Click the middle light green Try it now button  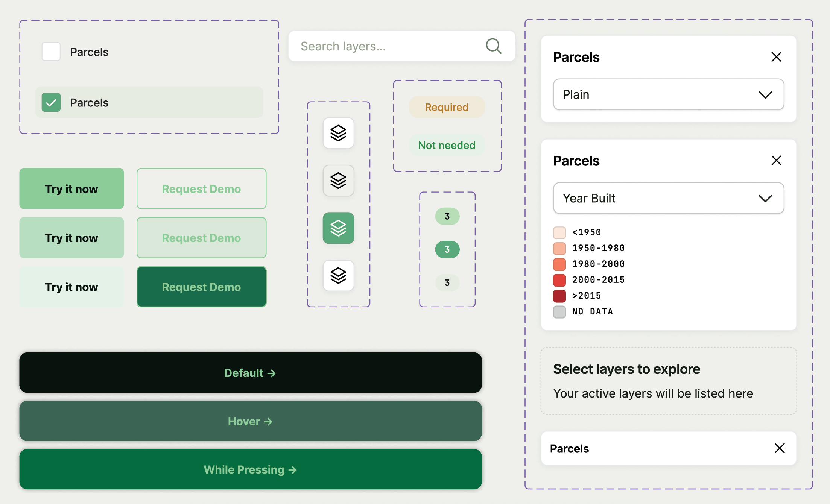tap(71, 238)
